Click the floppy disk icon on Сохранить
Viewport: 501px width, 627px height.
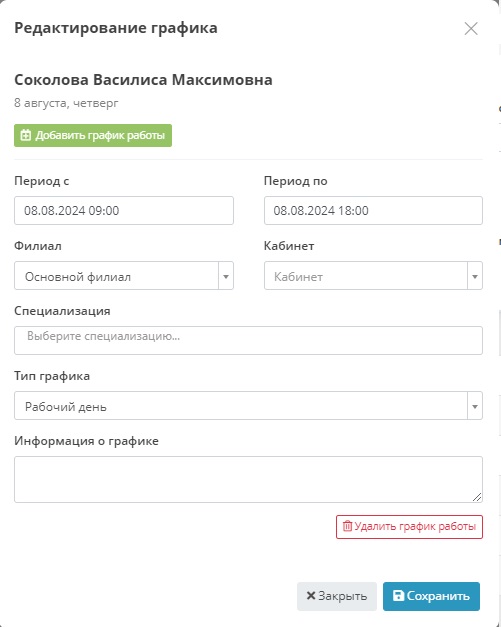[x=398, y=595]
